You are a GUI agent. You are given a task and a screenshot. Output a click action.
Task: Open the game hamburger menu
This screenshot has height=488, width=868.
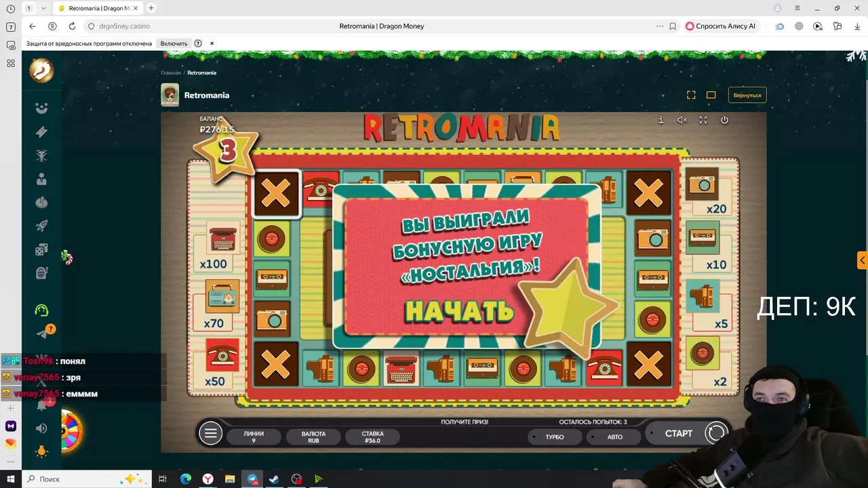210,433
